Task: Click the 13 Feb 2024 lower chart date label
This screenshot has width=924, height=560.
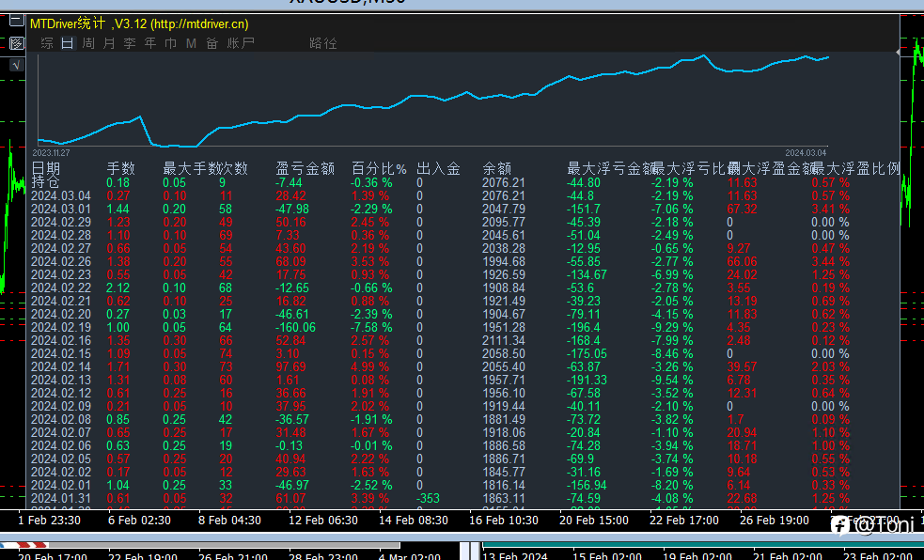Action: [x=515, y=556]
